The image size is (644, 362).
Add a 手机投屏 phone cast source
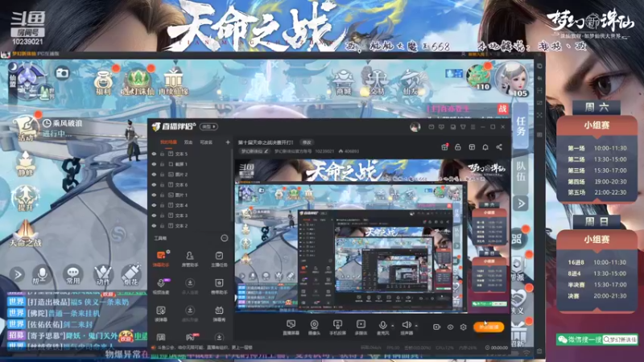tap(337, 327)
